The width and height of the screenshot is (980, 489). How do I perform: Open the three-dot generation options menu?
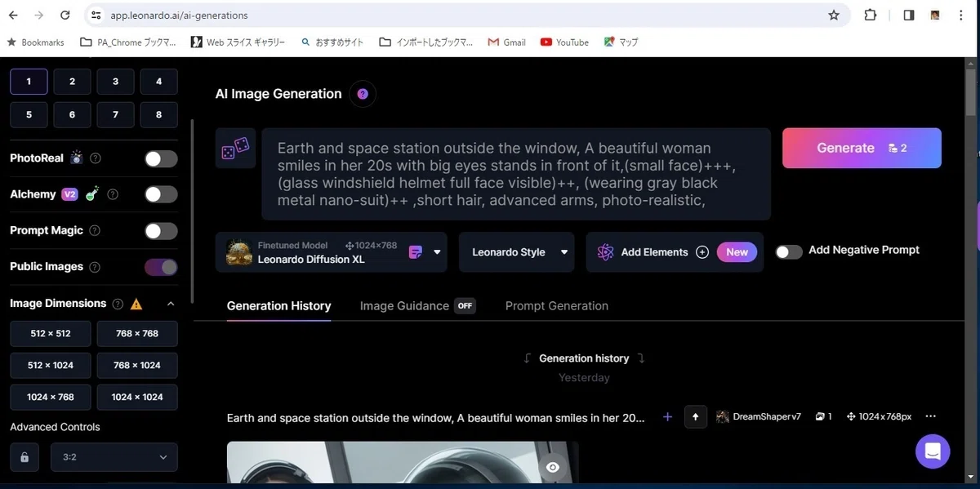coord(930,416)
